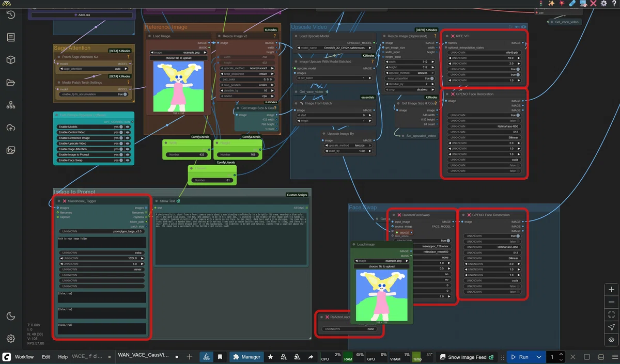620x364 pixels.
Task: Open the node library cube icon
Action: 10,60
